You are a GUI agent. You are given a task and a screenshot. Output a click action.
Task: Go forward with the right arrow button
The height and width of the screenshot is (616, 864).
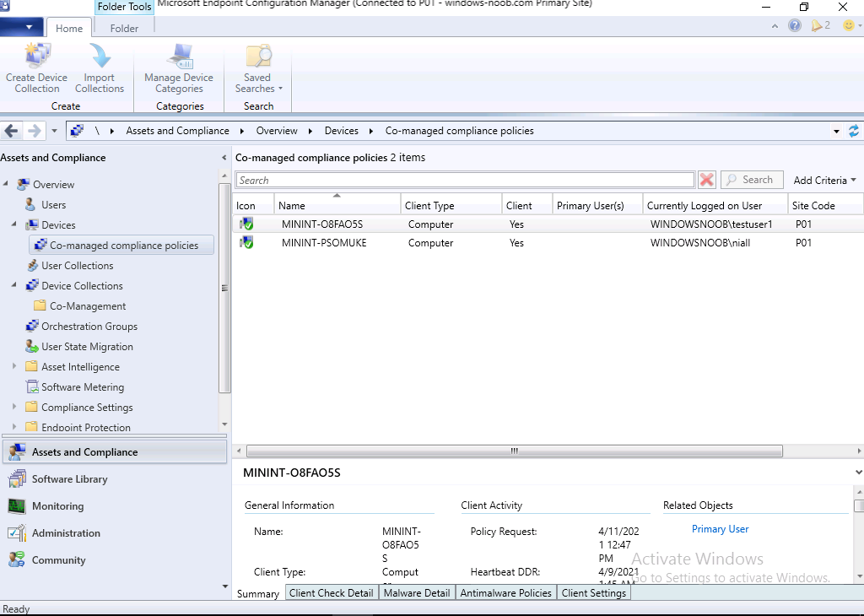[x=34, y=131]
